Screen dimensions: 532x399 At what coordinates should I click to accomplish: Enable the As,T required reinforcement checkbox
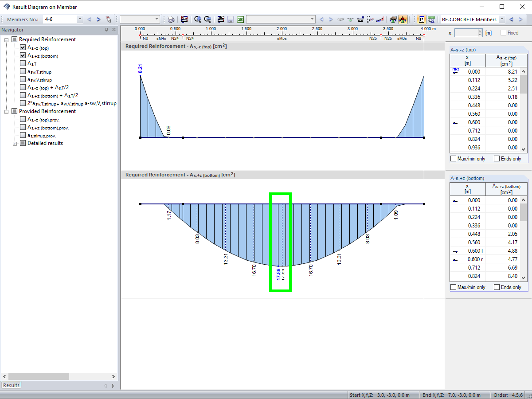22,63
